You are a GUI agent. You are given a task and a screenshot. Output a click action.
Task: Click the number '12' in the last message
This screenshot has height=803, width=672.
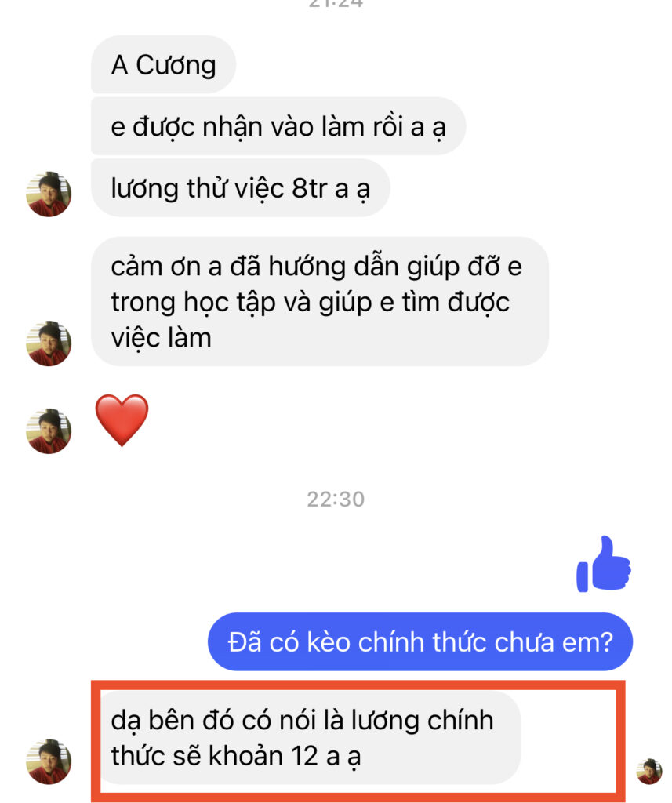click(x=304, y=756)
